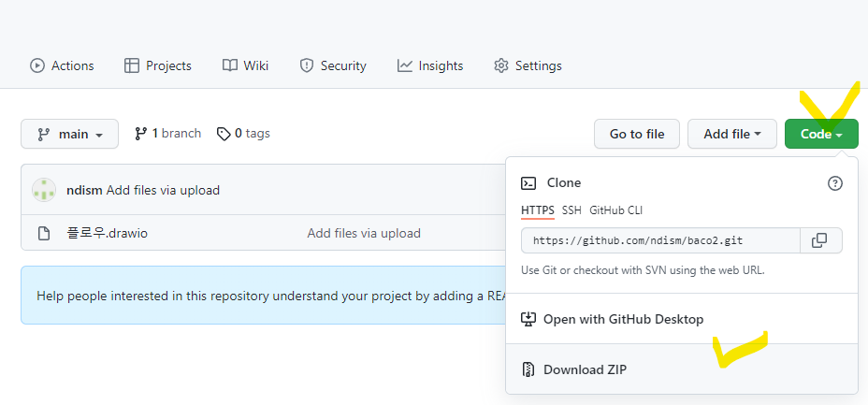Click the branch icon next to 1 branch
This screenshot has height=405, width=868.
[140, 134]
